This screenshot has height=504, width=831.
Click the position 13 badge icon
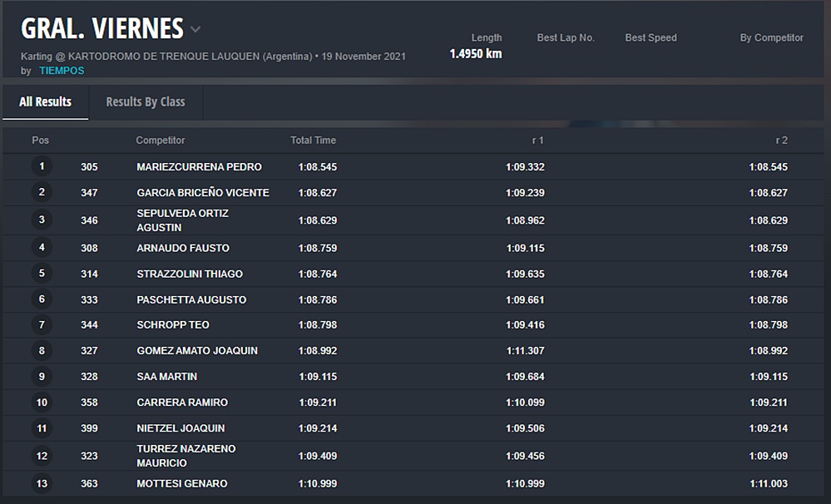(42, 483)
